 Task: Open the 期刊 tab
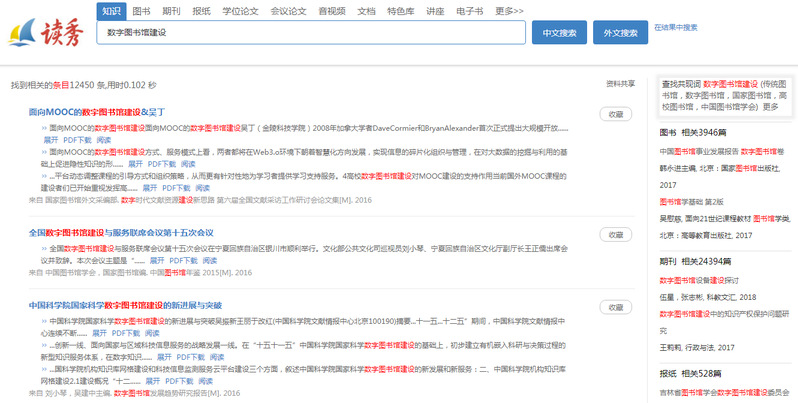point(171,11)
